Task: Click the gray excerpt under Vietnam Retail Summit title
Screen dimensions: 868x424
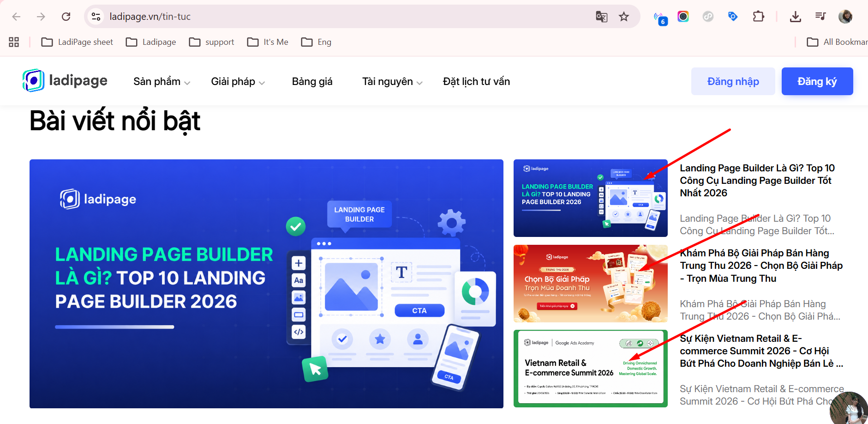Action: [x=762, y=395]
